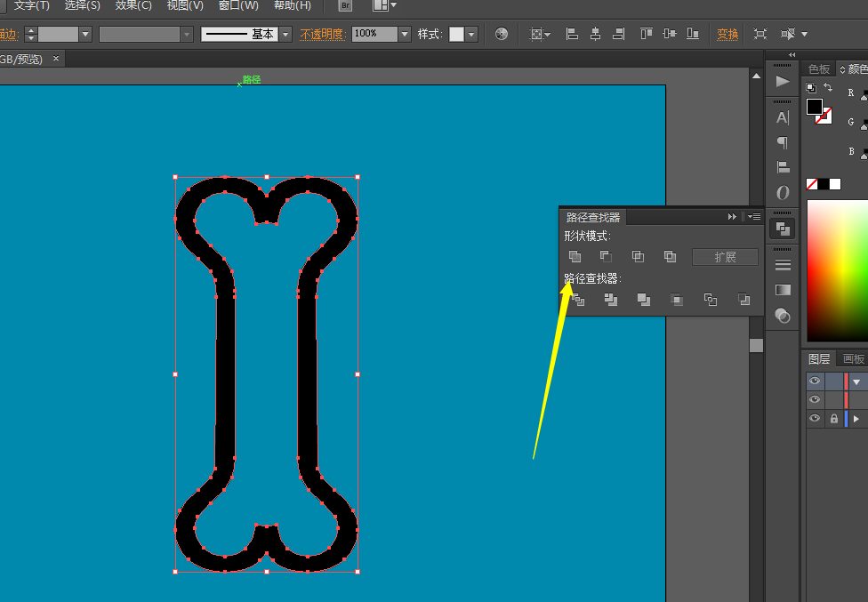Select the Intersect shape mode icon
This screenshot has height=602, width=868.
pyautogui.click(x=638, y=256)
